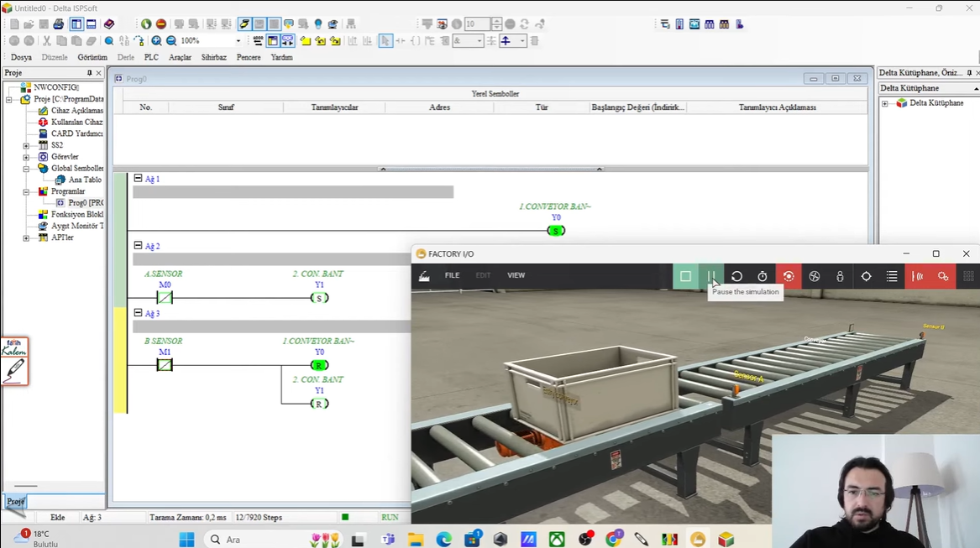
Task: Open the FILE menu in Factory I/O
Action: (x=452, y=275)
